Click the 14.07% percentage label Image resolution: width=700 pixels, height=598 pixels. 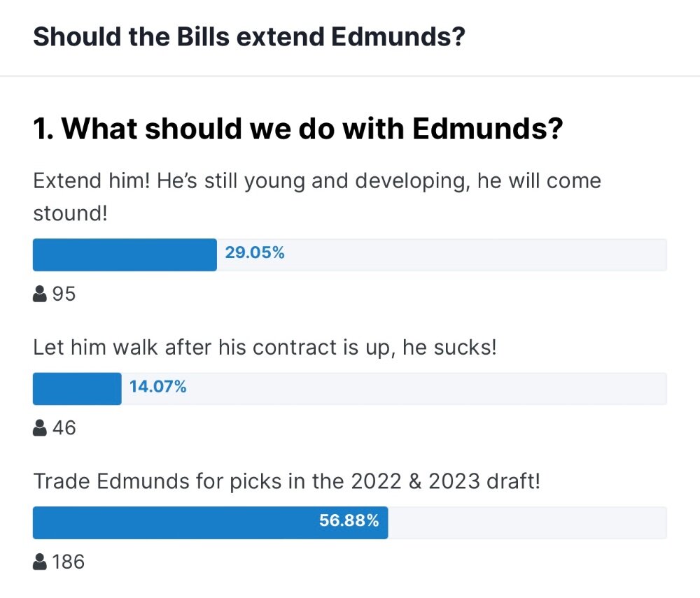click(x=157, y=387)
